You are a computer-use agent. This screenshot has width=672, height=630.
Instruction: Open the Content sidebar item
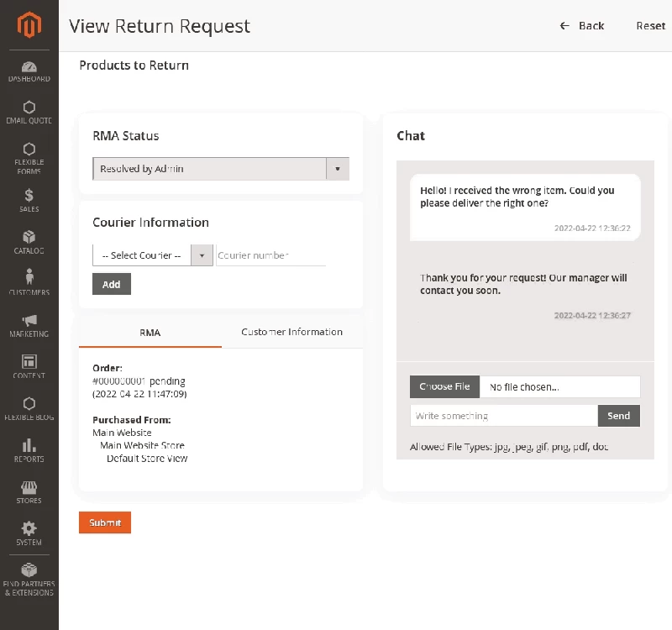(29, 366)
